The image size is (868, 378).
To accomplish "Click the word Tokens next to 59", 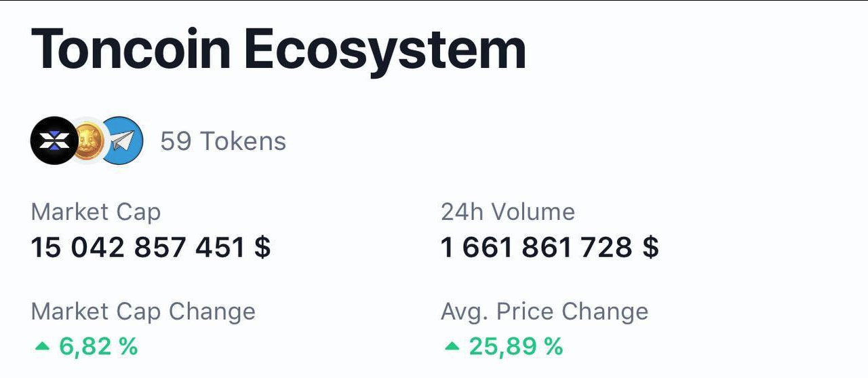I will coord(243,141).
